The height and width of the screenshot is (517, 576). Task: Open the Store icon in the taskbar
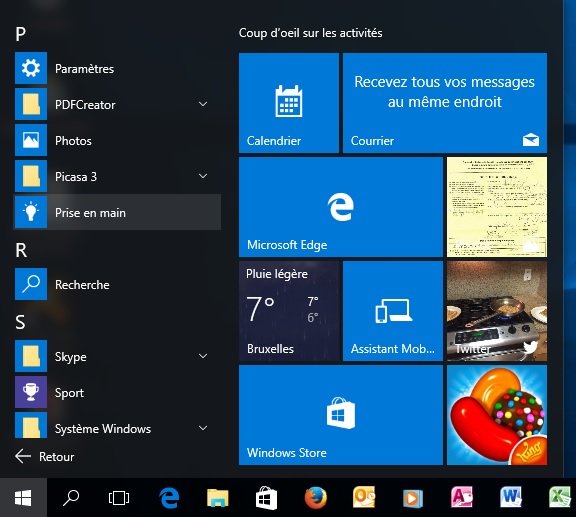tap(266, 498)
